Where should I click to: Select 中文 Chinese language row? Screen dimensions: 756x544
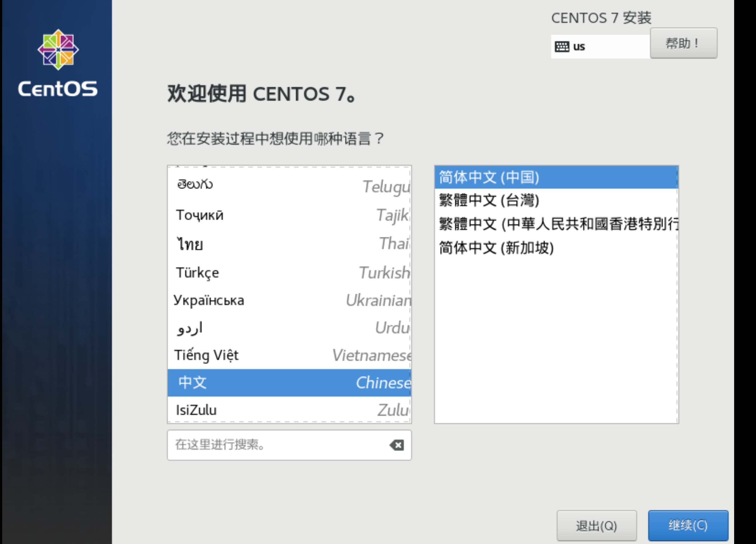tap(289, 382)
